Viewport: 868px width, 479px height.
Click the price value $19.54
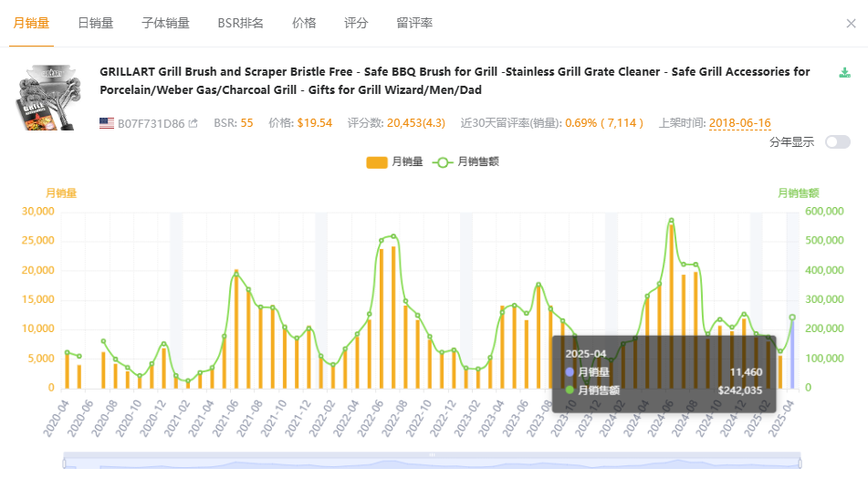[314, 123]
